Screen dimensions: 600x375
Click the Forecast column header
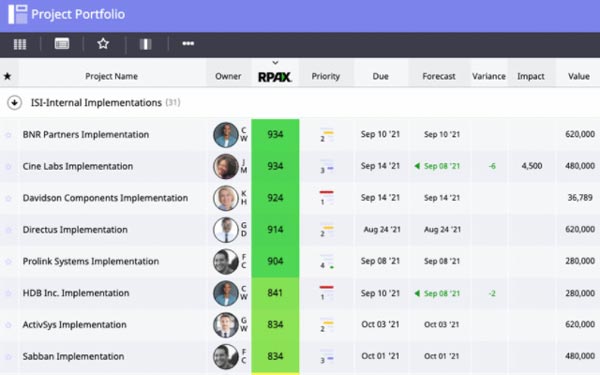(439, 76)
